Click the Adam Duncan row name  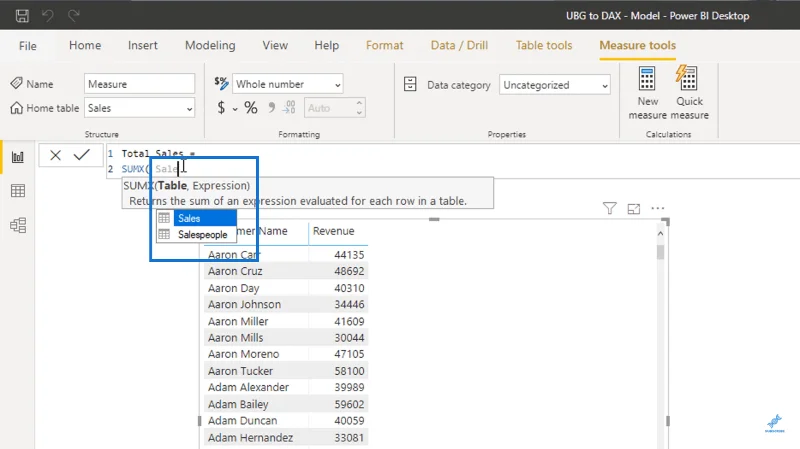(x=242, y=420)
